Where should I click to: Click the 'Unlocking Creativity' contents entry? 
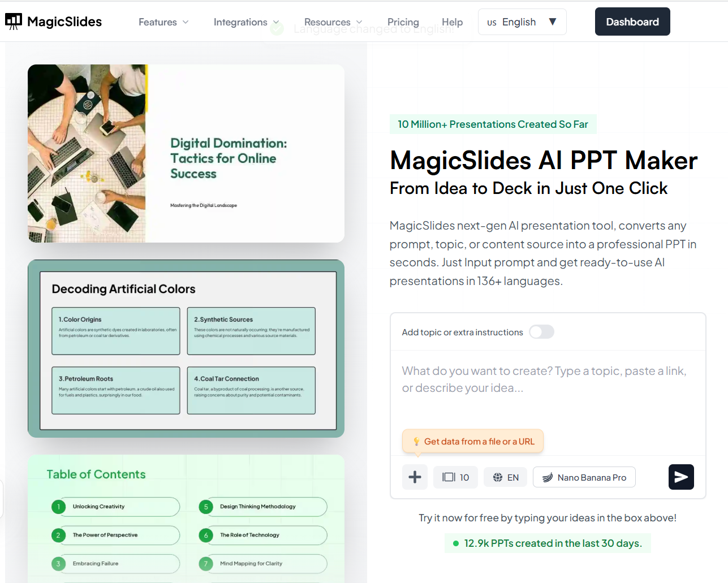point(115,507)
